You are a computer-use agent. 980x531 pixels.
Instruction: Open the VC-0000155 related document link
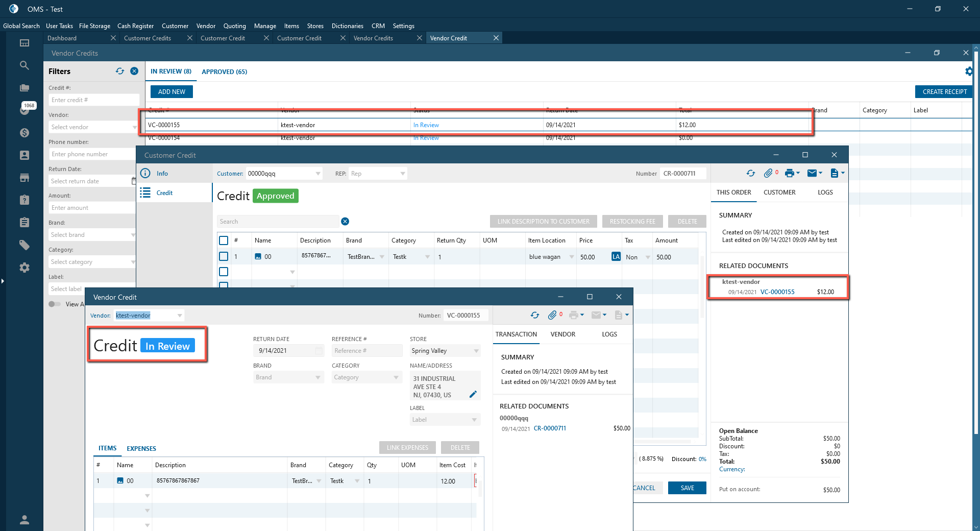777,292
